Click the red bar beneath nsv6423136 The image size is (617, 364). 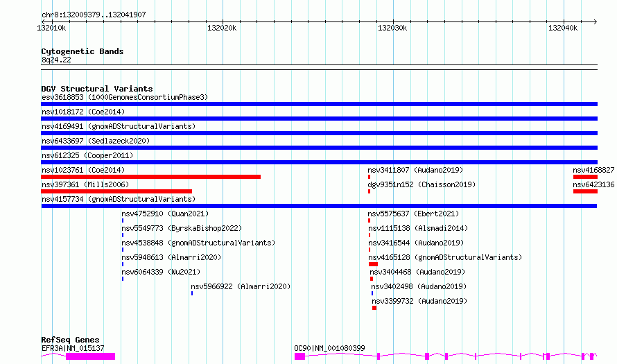[x=586, y=191]
